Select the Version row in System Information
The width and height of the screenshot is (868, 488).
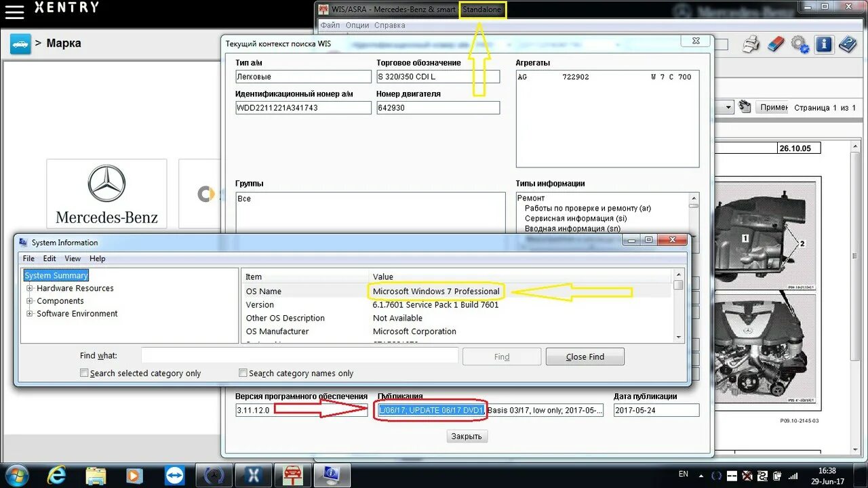coord(457,304)
